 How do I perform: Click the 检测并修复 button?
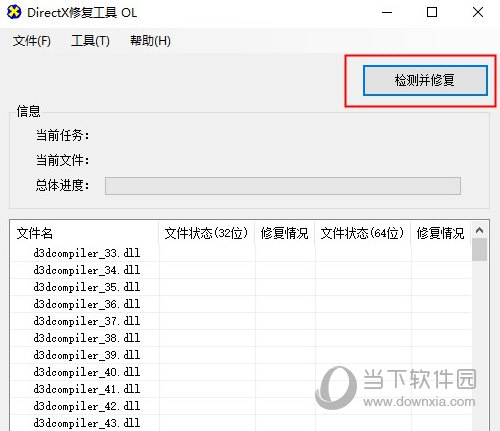click(x=425, y=80)
